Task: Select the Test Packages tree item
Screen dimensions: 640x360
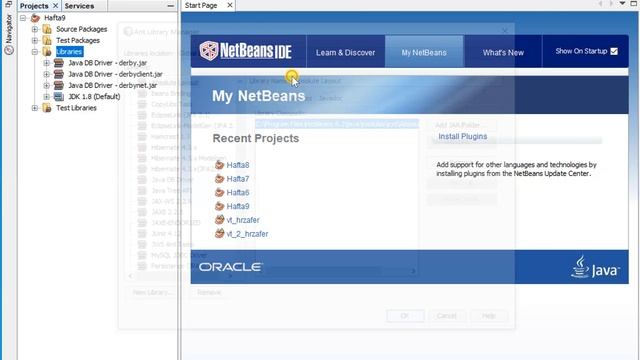Action: coord(78,40)
